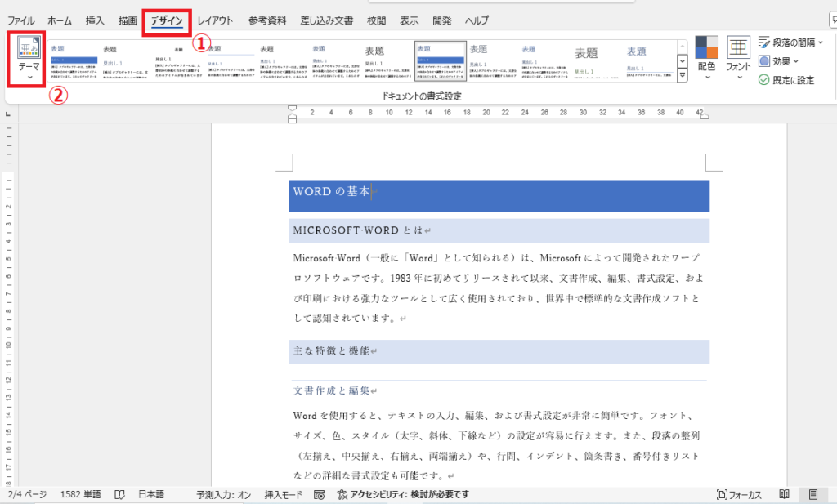The image size is (837, 504).
Task: Click the macro recording status icon
Action: [x=320, y=495]
